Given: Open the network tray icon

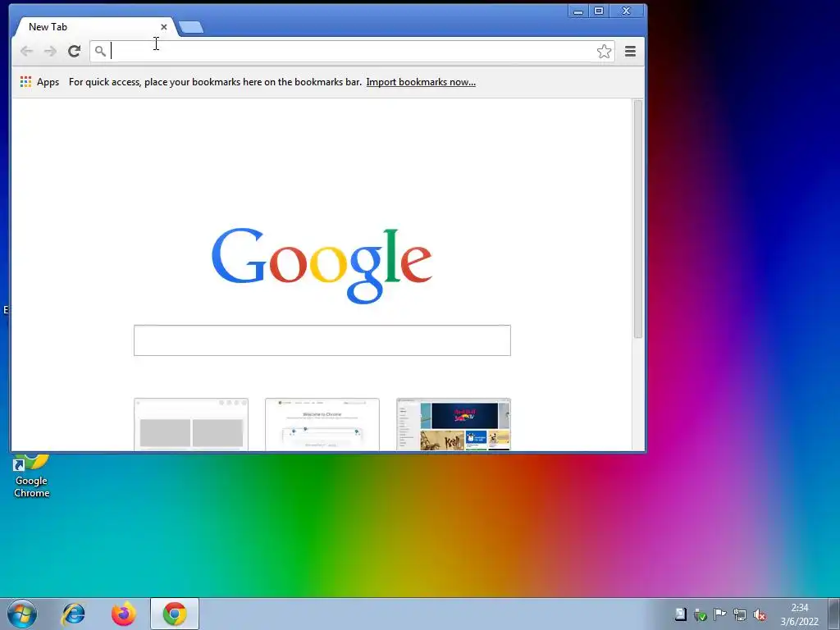Looking at the screenshot, I should tap(740, 614).
